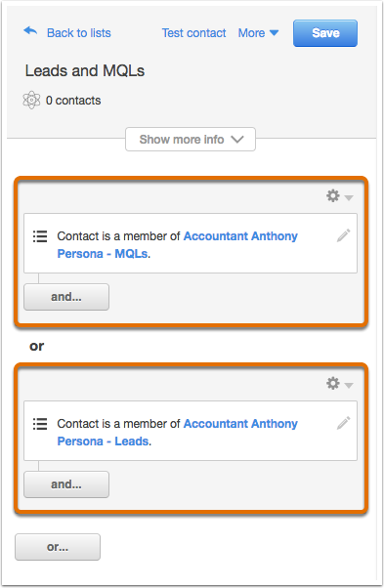Expand dropdown arrow next to first gear
Screen dimensions: 384x588
(349, 197)
